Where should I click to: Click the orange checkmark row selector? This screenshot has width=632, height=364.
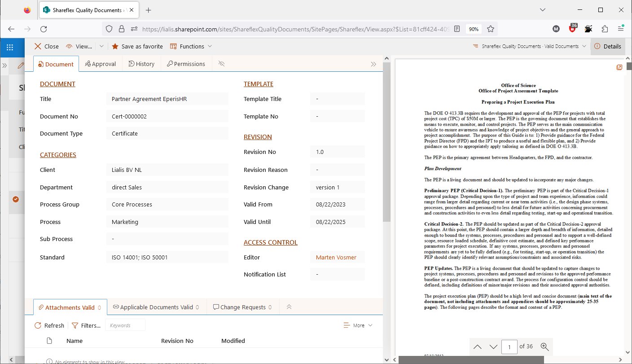[x=16, y=199]
